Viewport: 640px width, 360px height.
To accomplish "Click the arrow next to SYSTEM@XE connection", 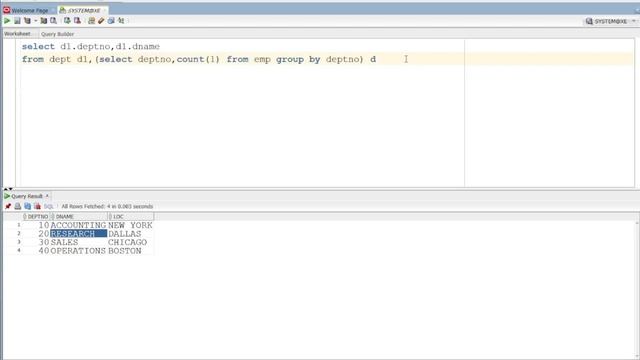I will tap(634, 21).
